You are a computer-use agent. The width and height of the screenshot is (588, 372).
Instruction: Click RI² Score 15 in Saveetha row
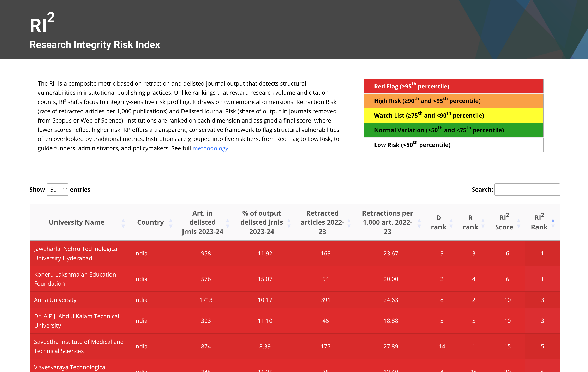tap(508, 346)
